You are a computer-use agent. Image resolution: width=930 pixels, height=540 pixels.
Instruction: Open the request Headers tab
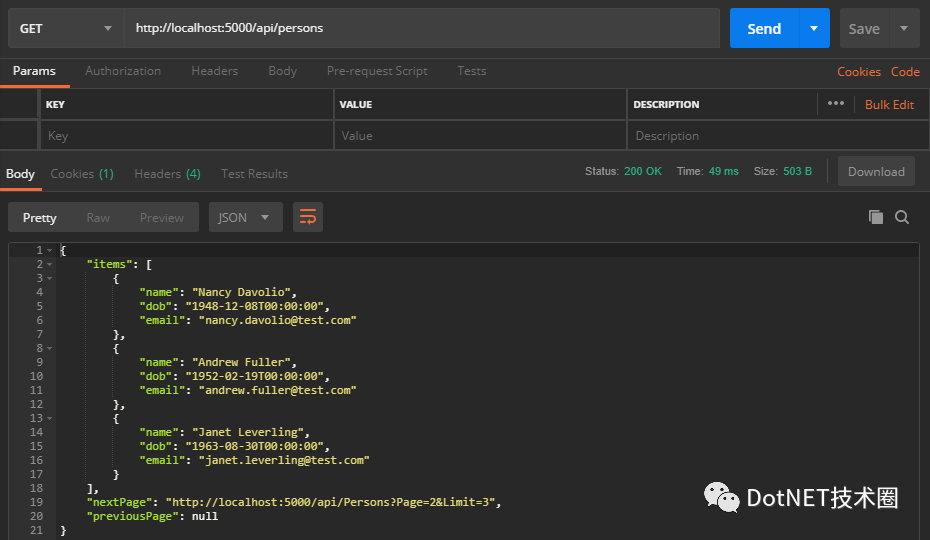tap(215, 71)
